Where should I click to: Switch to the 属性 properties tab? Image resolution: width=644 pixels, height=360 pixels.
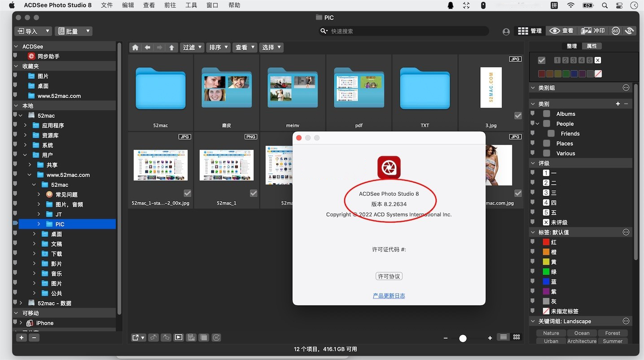point(592,46)
